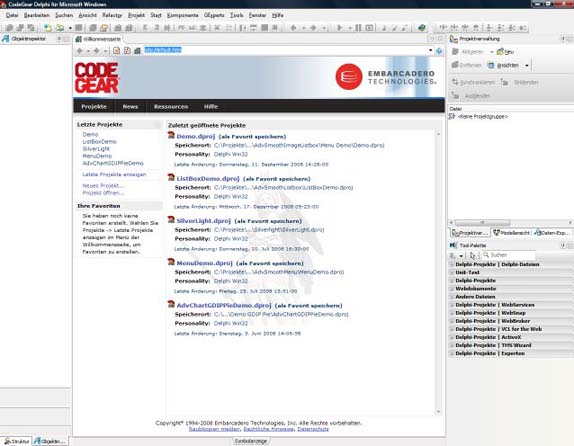This screenshot has height=446, width=574.
Task: Click the help book icon in toolbar
Action: coord(422,27)
